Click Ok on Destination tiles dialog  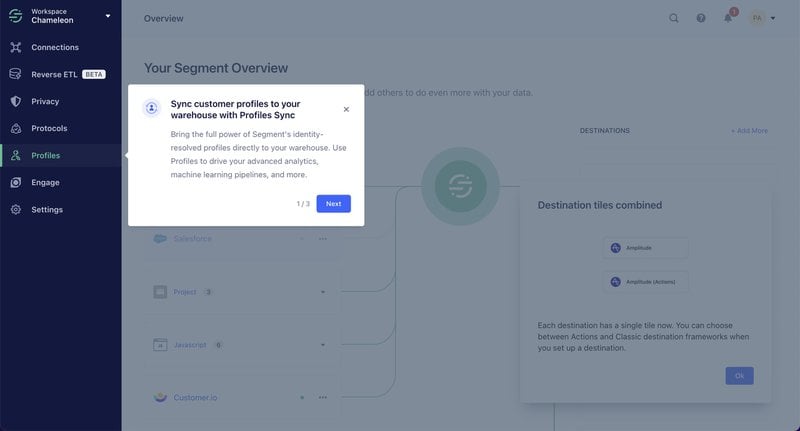tap(739, 376)
